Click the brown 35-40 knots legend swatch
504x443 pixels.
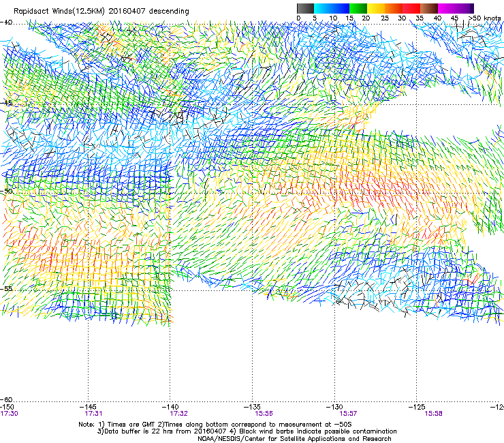(429, 8)
